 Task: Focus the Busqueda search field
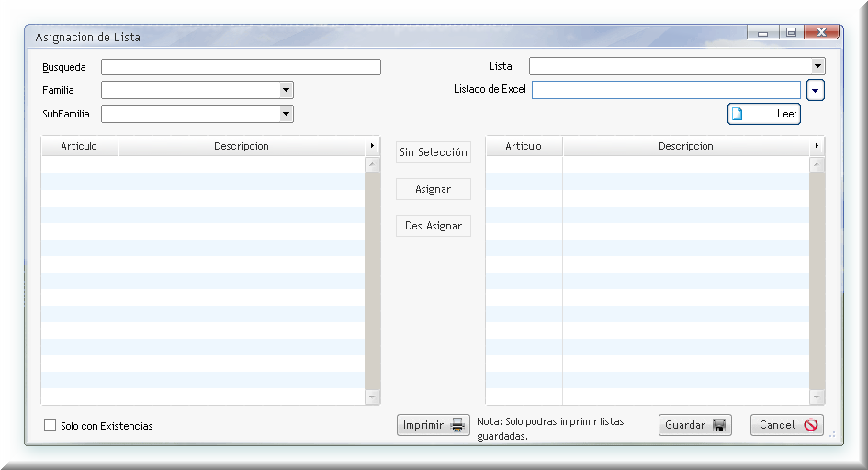(x=241, y=67)
